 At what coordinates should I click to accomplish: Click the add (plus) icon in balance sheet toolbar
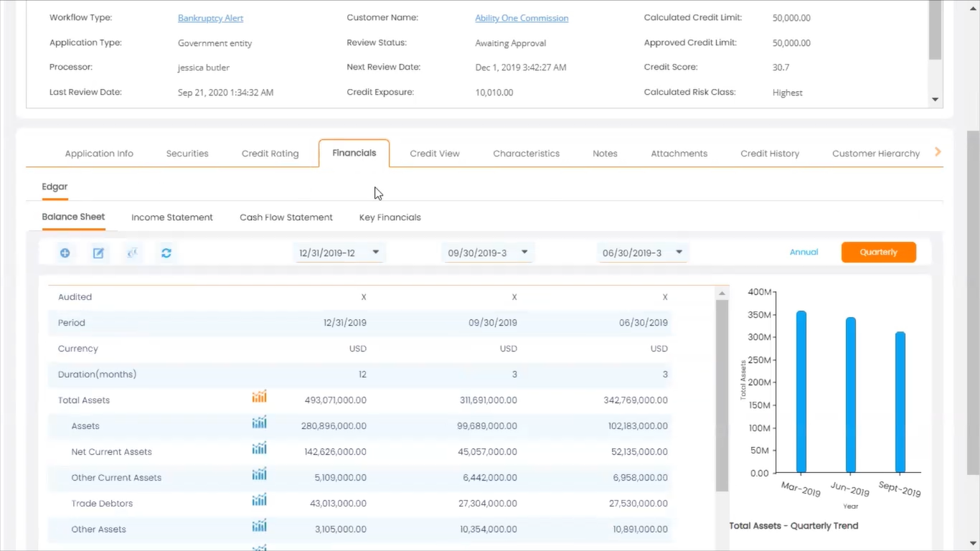[x=65, y=253]
